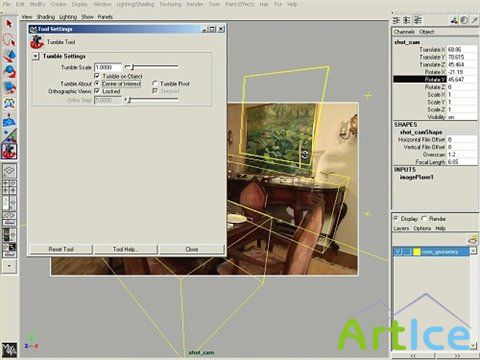This screenshot has width=480, height=360.
Task: Open the Create menu
Action: pyautogui.click(x=59, y=4)
